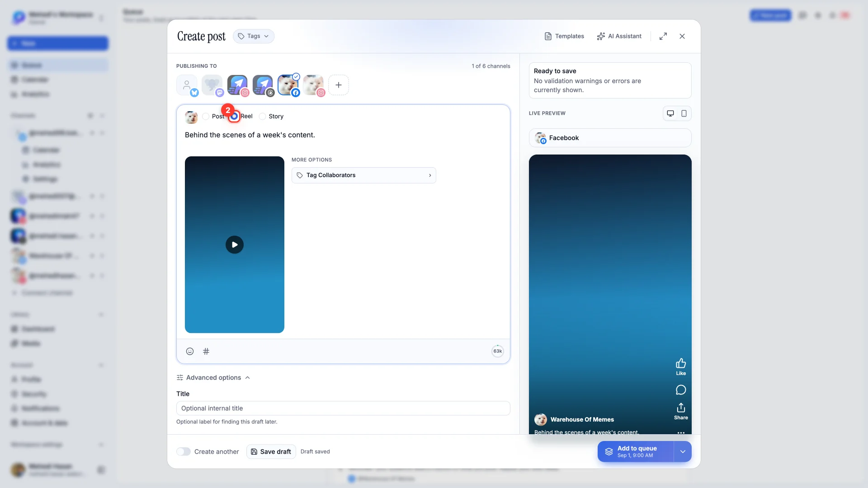The image size is (868, 488).
Task: Select the rocket Threads channel avatar
Action: coord(263,85)
